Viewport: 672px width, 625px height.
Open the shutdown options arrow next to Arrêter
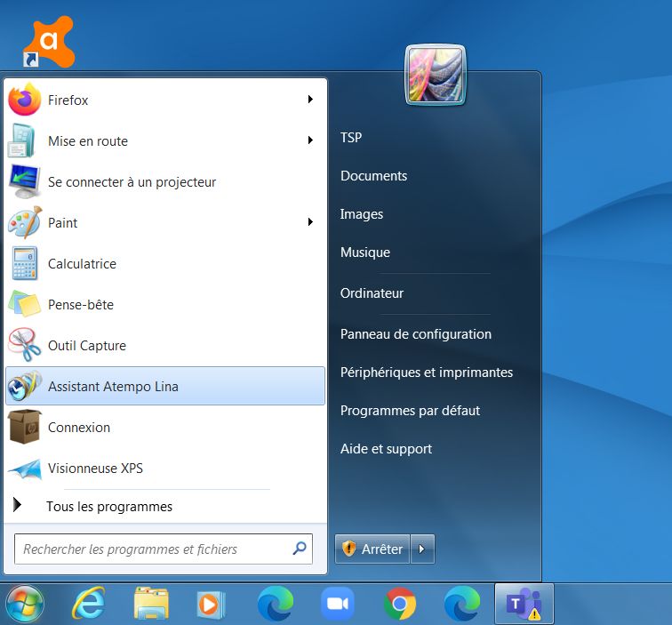pos(422,549)
